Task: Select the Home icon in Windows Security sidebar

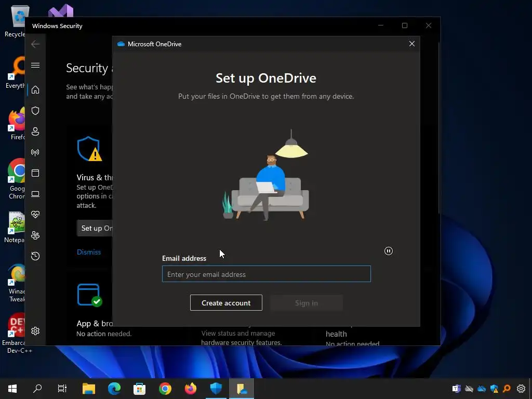Action: 35,89
